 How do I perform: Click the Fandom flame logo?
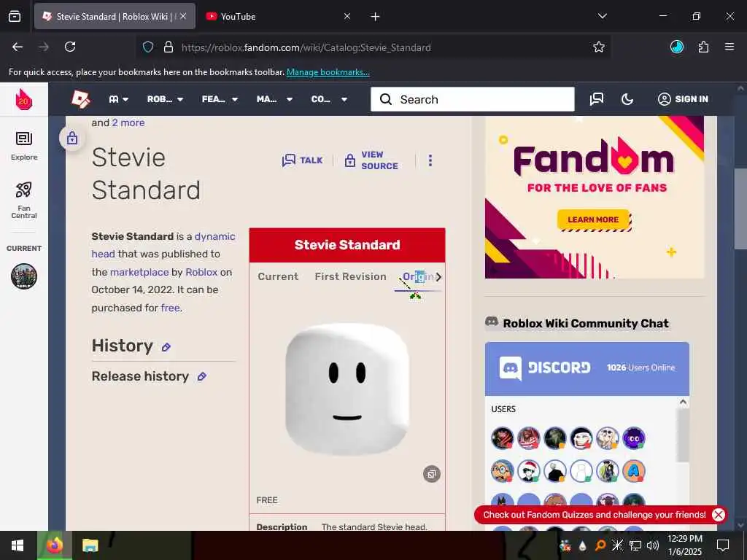(x=24, y=99)
